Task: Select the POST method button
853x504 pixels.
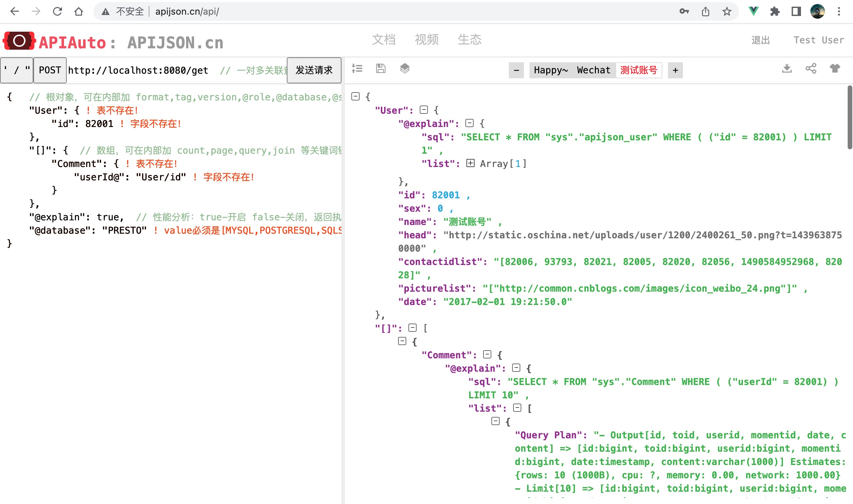Action: [x=50, y=70]
